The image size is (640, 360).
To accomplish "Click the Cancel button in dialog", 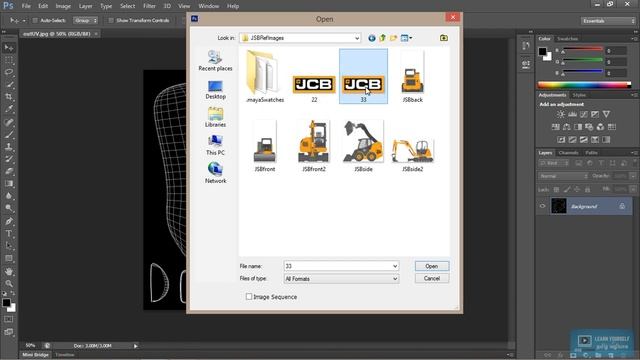I will [432, 278].
